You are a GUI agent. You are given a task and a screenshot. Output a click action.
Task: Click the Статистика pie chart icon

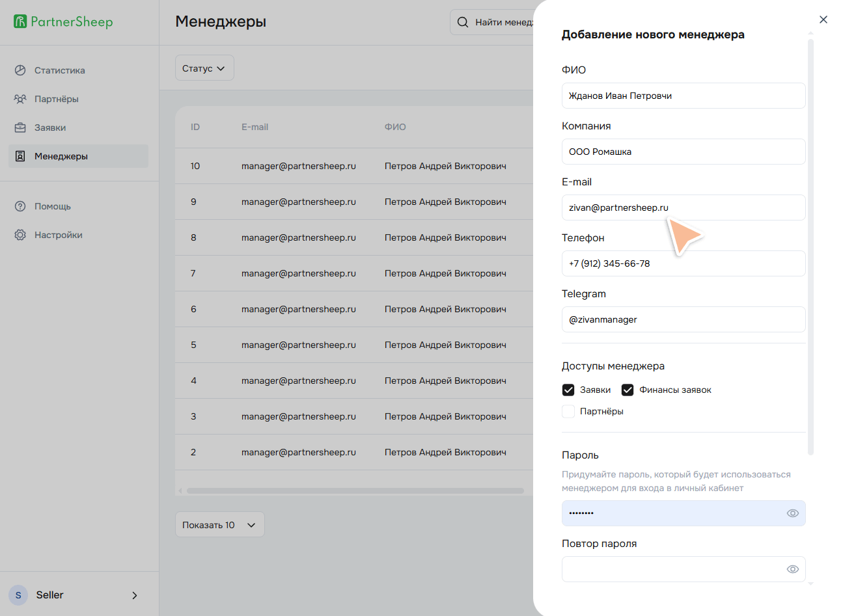pyautogui.click(x=20, y=70)
